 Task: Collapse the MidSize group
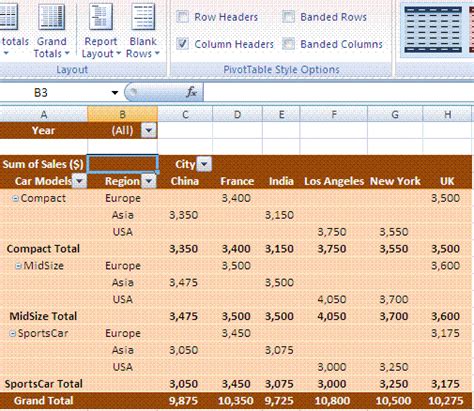[x=19, y=266]
